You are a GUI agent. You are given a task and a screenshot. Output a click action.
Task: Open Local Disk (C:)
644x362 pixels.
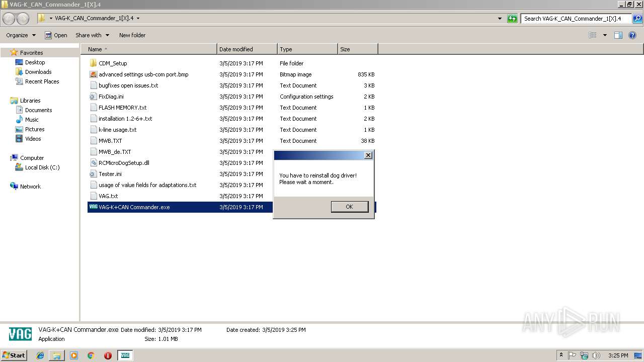tap(42, 167)
